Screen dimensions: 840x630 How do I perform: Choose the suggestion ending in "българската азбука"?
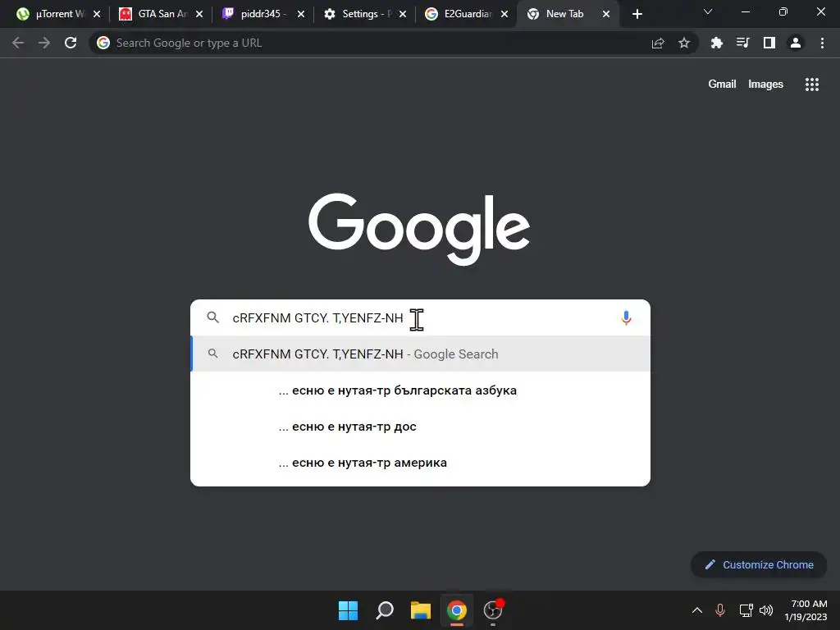click(421, 390)
